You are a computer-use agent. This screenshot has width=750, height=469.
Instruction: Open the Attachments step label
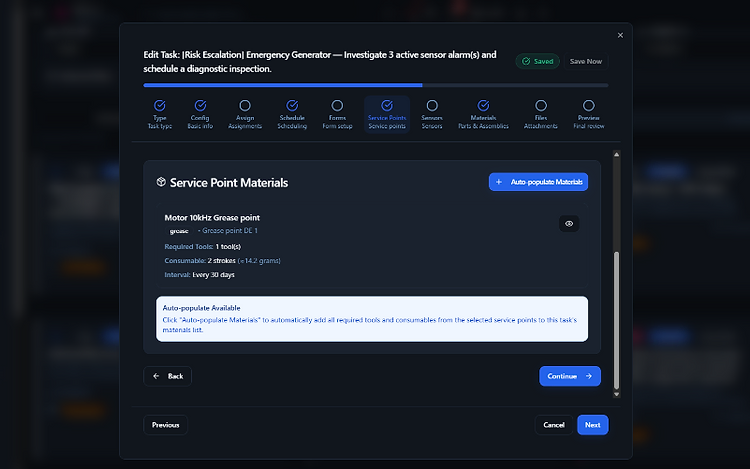click(x=541, y=126)
